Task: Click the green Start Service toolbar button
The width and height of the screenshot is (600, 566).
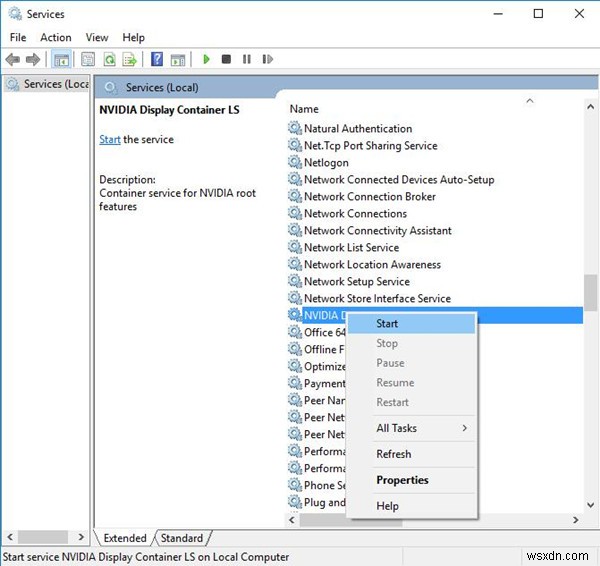Action: click(206, 59)
